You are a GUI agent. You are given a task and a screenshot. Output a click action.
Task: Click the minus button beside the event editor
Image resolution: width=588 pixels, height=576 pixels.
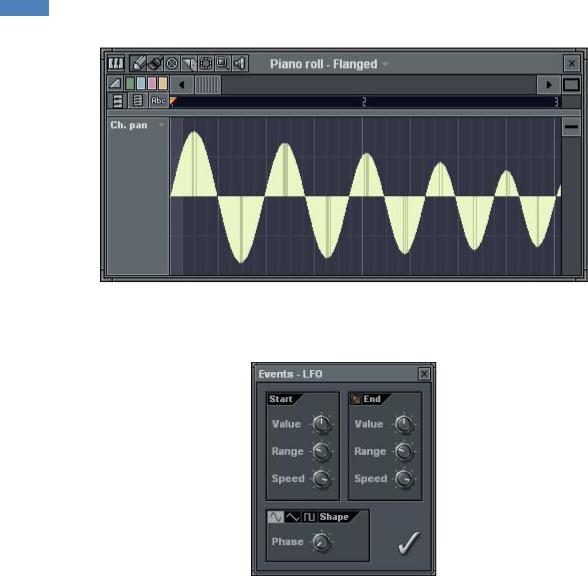point(571,127)
